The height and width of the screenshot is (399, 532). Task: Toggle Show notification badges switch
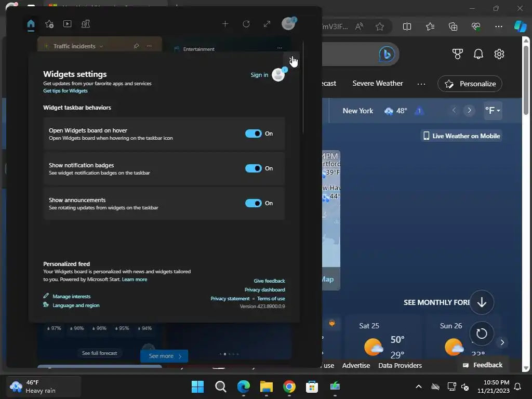[253, 168]
